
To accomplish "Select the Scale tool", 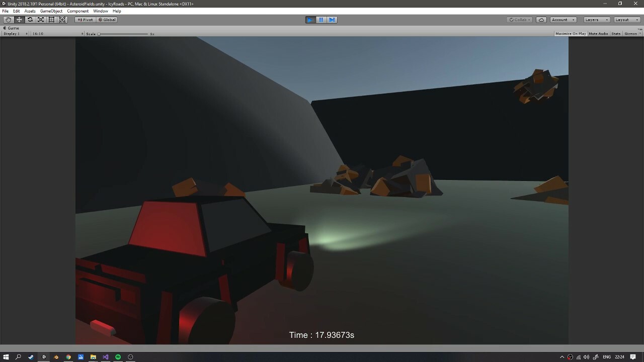I will pos(41,20).
